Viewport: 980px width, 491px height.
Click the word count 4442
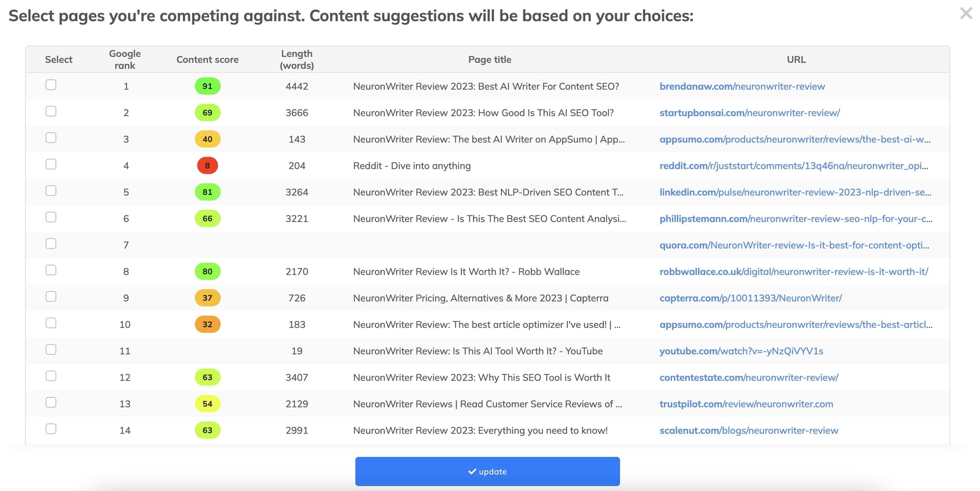(x=297, y=86)
